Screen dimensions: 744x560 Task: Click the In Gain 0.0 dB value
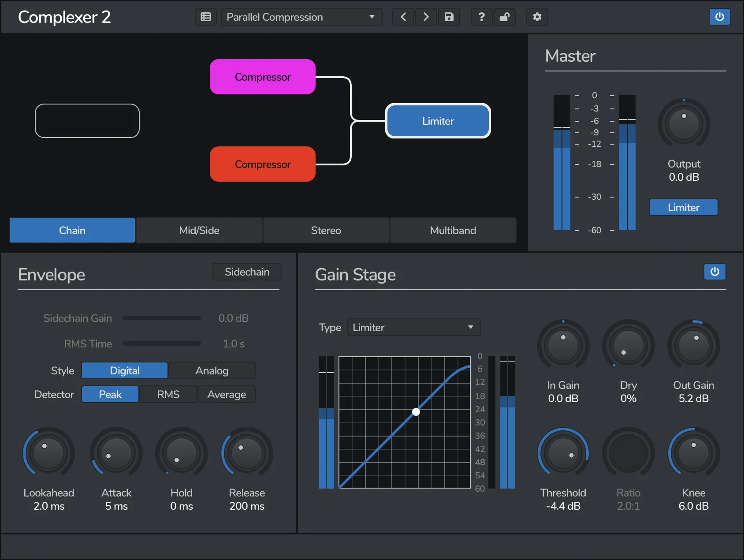(563, 398)
